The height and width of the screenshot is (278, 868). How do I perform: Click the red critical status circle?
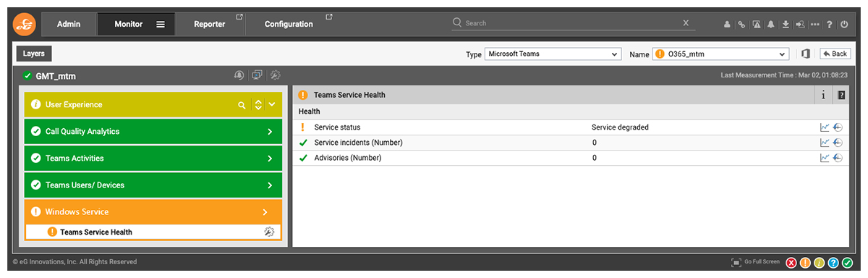pyautogui.click(x=792, y=263)
